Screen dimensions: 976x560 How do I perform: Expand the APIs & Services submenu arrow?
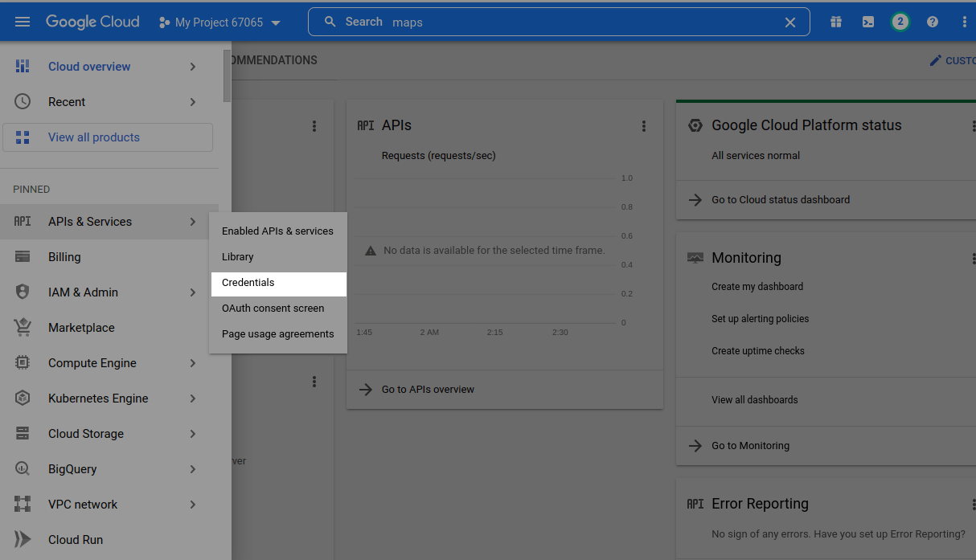tap(193, 222)
